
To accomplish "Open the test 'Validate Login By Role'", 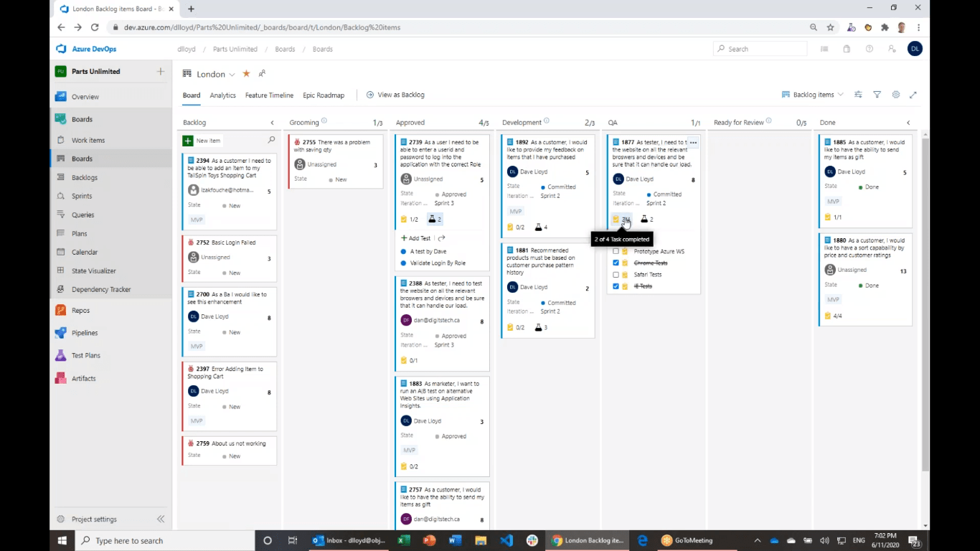I will (438, 263).
